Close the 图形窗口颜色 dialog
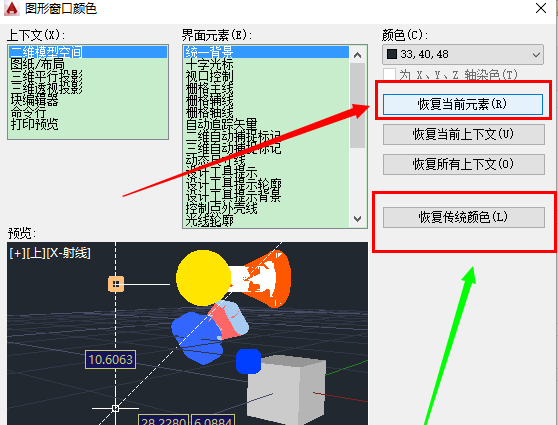Image resolution: width=558 pixels, height=425 pixels. [x=541, y=8]
